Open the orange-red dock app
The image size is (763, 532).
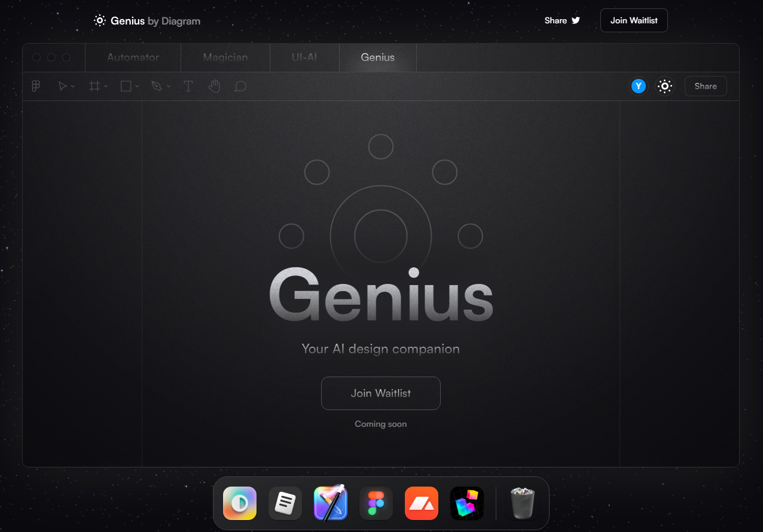[x=422, y=503]
